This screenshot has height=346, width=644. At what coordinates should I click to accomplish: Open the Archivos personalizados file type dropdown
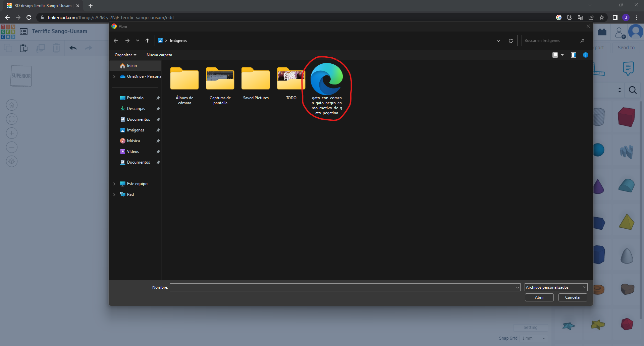click(x=556, y=287)
